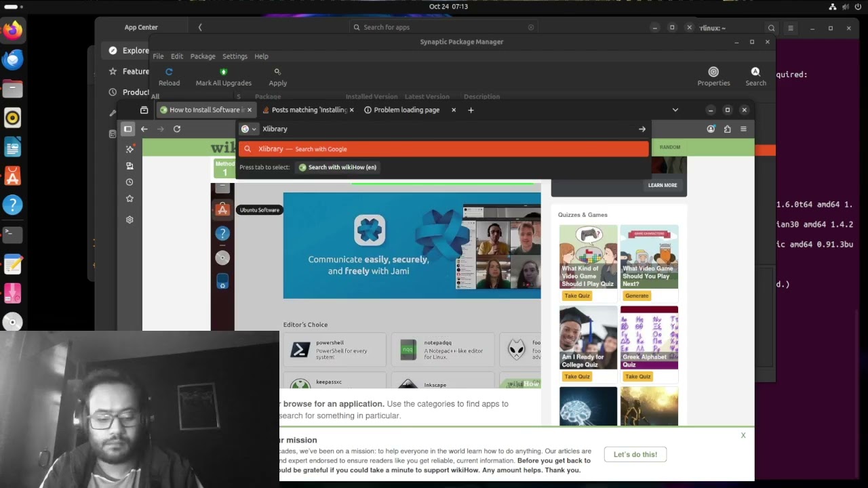
Task: Open the Edit menu in Synaptic
Action: click(x=177, y=56)
